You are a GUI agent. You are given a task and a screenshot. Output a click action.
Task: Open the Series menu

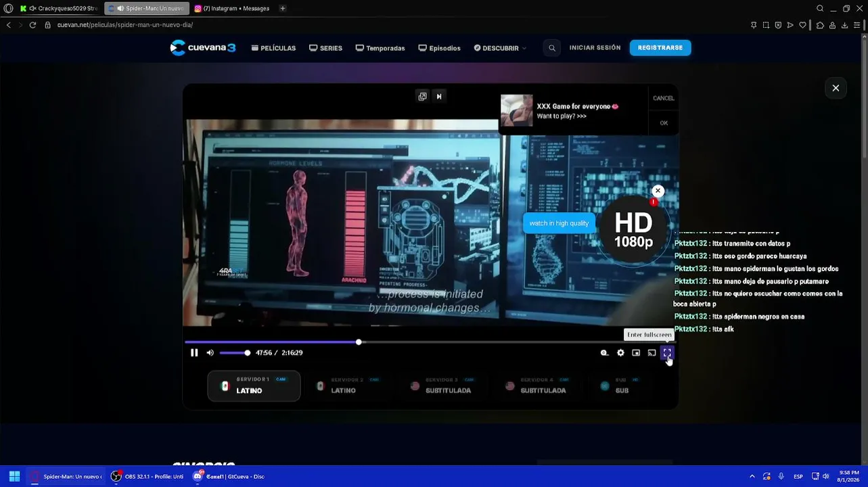tap(325, 48)
